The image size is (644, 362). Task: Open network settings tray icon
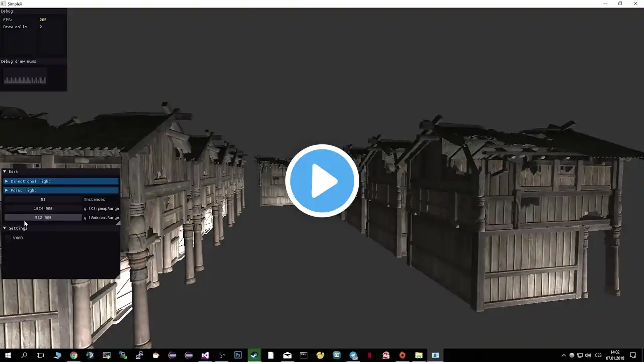coord(580,355)
